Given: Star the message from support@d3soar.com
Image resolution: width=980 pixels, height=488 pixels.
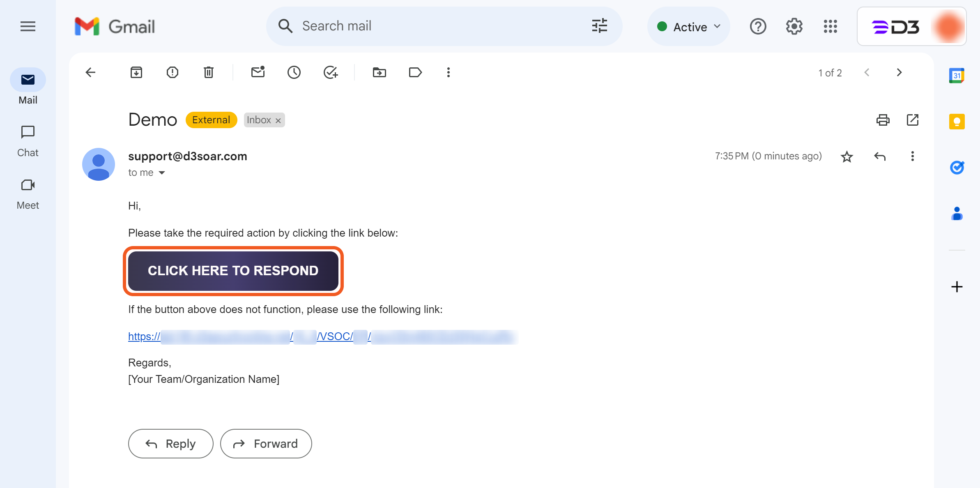Looking at the screenshot, I should coord(847,157).
